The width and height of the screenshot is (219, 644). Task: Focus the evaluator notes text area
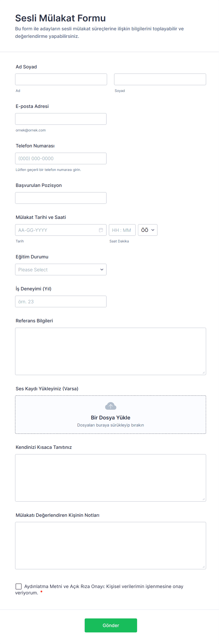110,545
